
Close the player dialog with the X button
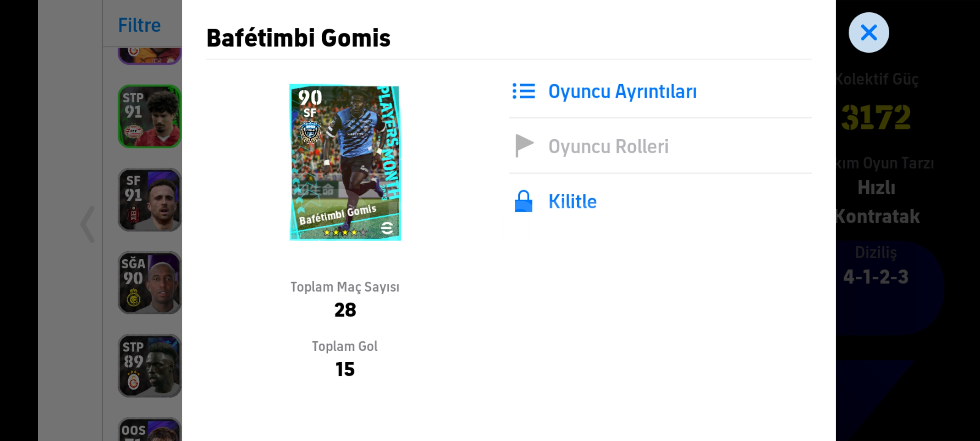[869, 32]
